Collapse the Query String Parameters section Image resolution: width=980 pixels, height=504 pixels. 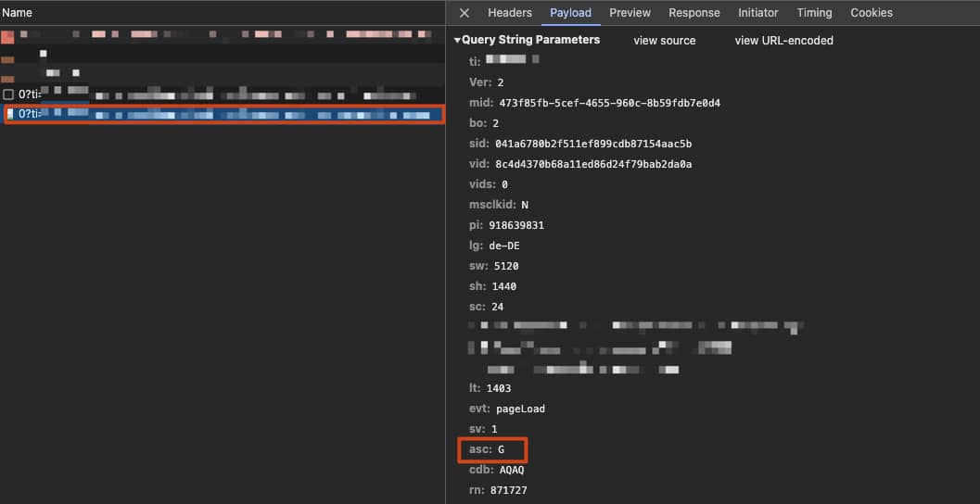(457, 41)
